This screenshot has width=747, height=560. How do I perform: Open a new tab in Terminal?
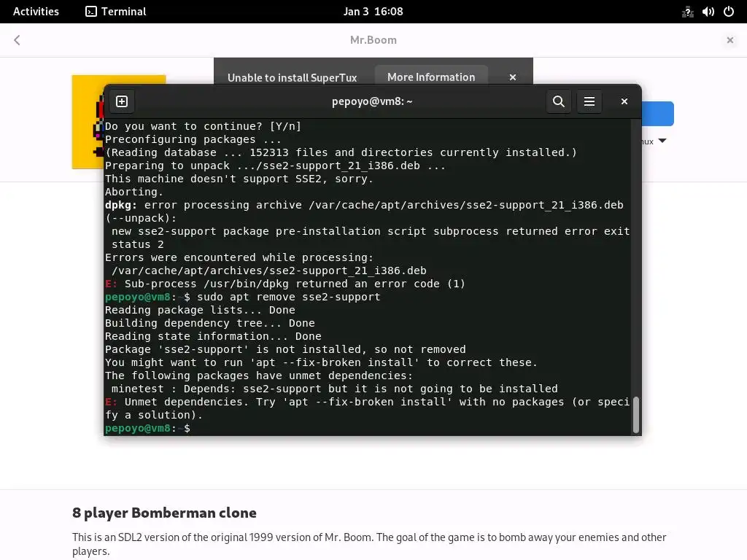pyautogui.click(x=122, y=101)
